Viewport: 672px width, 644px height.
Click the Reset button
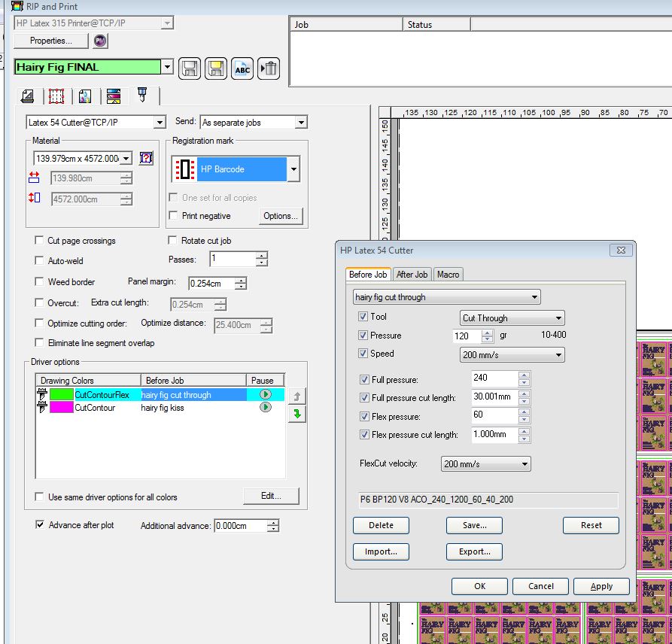tap(591, 525)
